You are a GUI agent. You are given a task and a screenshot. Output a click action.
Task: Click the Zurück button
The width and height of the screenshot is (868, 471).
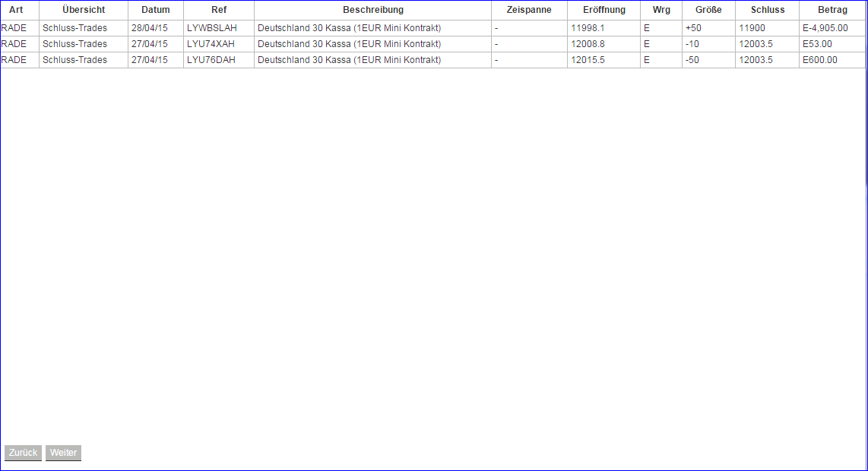coord(23,453)
